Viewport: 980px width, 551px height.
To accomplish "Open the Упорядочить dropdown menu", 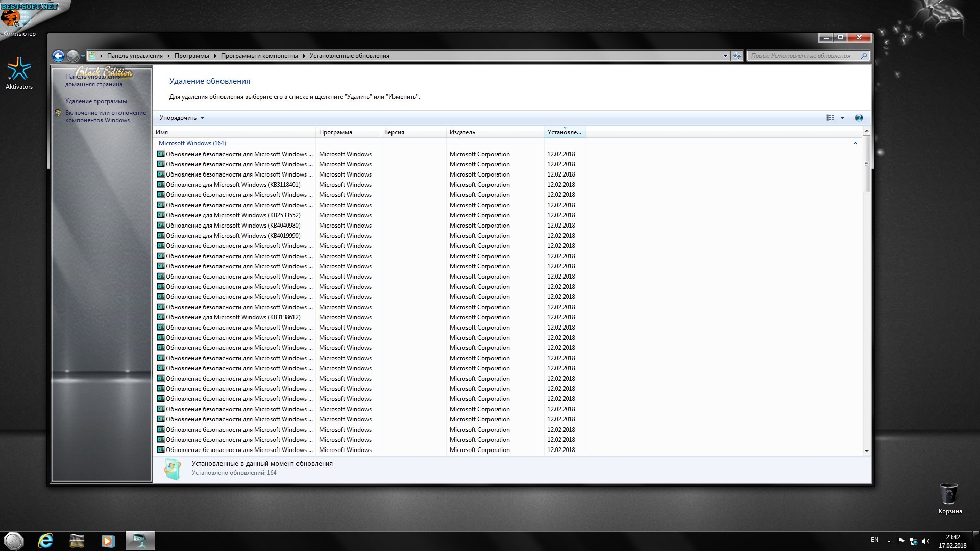I will [182, 118].
